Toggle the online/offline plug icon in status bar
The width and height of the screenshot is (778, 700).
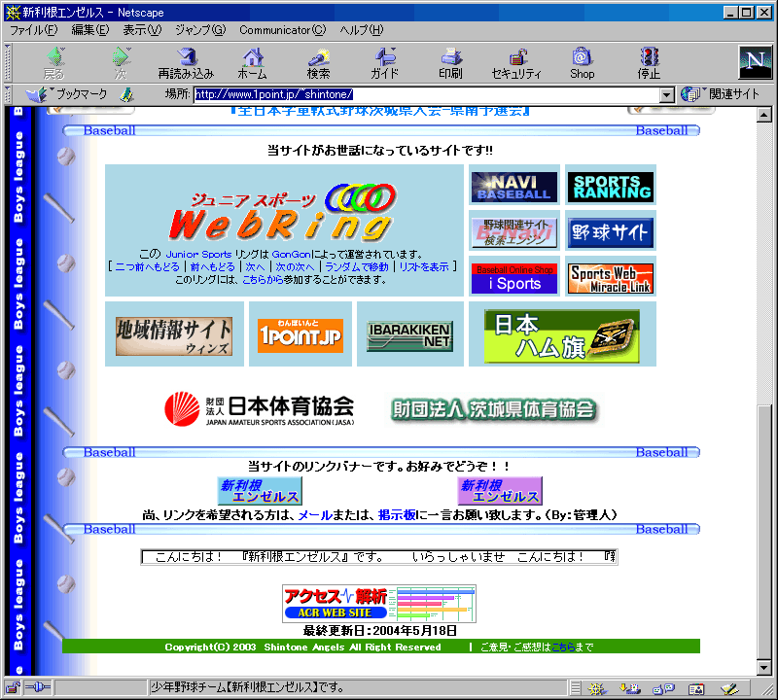[38, 687]
